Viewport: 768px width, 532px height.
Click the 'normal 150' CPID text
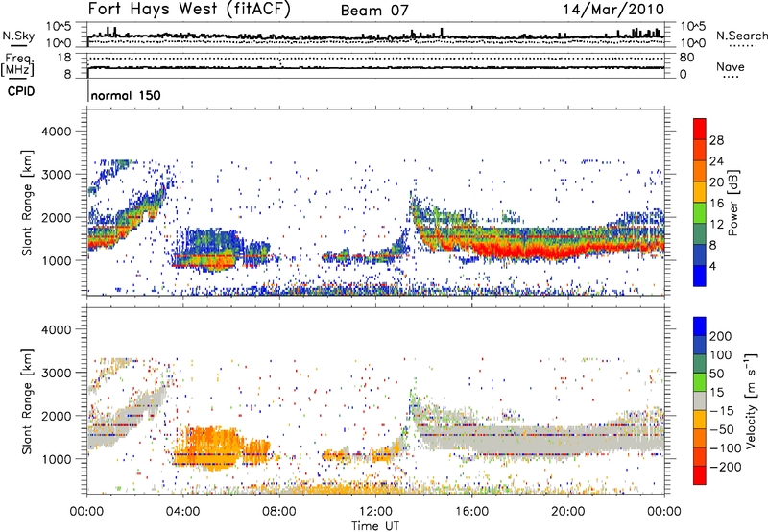pyautogui.click(x=126, y=95)
